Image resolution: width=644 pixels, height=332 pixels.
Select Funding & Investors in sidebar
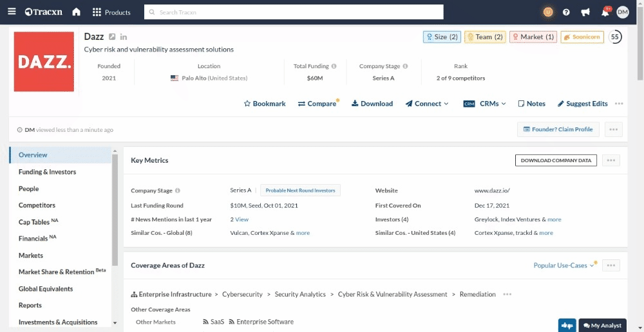(47, 172)
